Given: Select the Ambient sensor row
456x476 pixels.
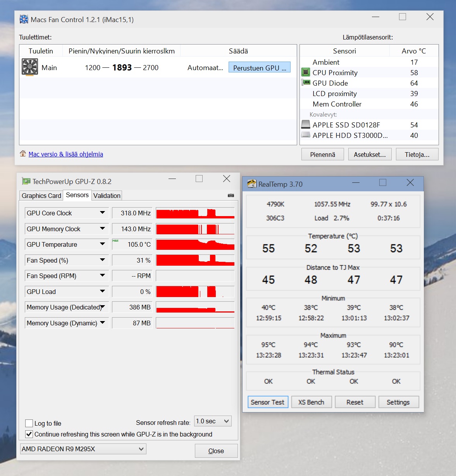Looking at the screenshot, I should pos(369,62).
